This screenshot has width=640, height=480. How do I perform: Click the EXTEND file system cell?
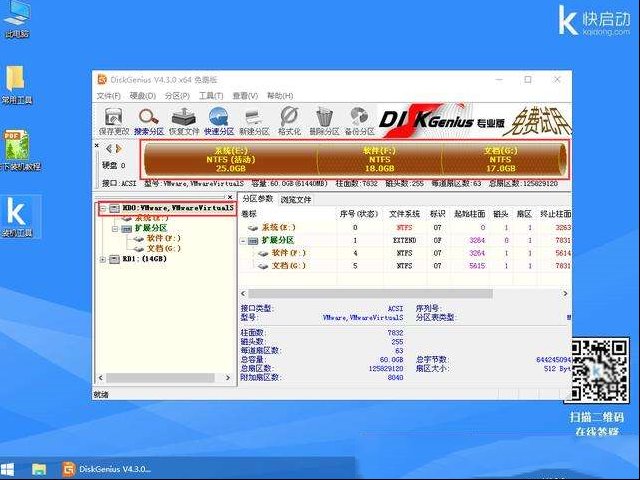pos(404,240)
